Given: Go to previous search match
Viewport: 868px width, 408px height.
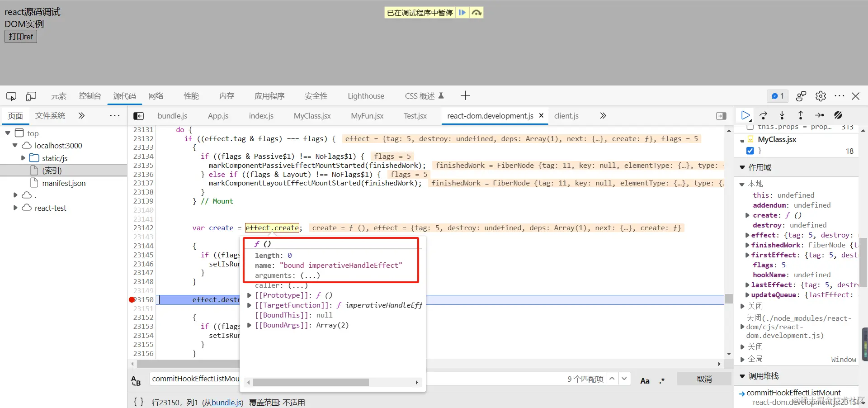Looking at the screenshot, I should coord(612,379).
